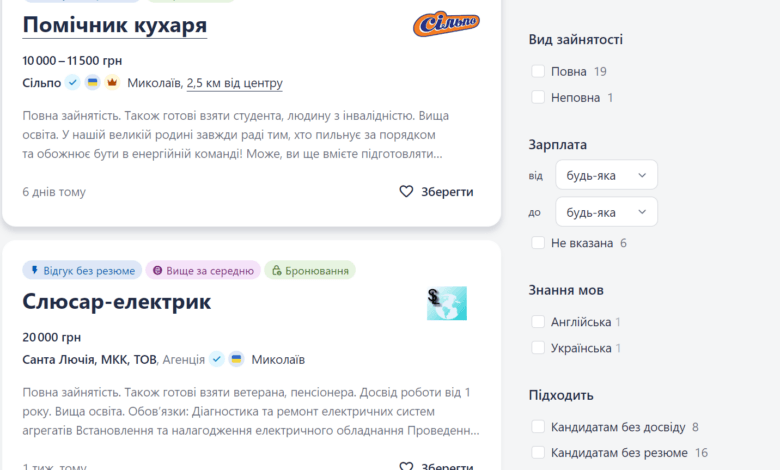Click the Ukrainian flag badge beside Агенція
780x470 pixels.
[236, 359]
